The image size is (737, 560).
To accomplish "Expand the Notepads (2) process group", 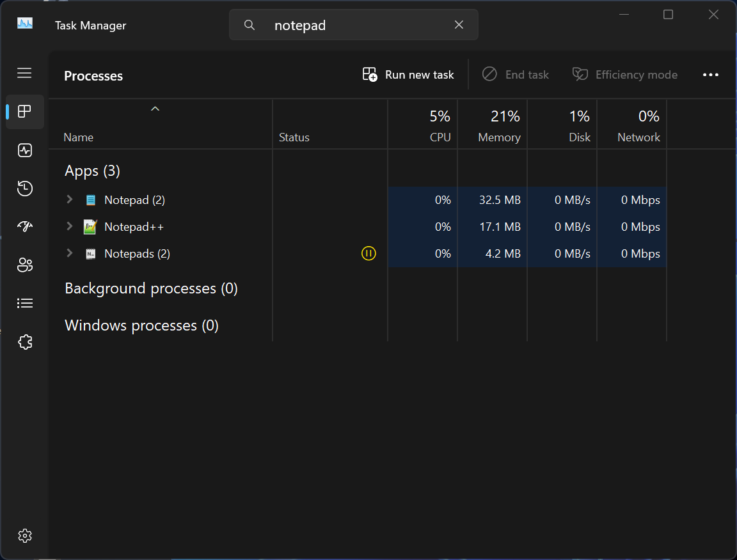I will tap(70, 253).
